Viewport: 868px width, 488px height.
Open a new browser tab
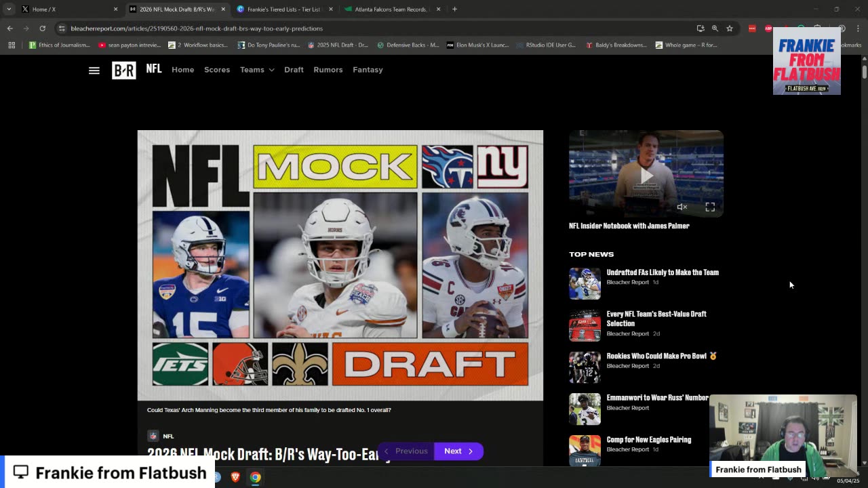pyautogui.click(x=454, y=9)
